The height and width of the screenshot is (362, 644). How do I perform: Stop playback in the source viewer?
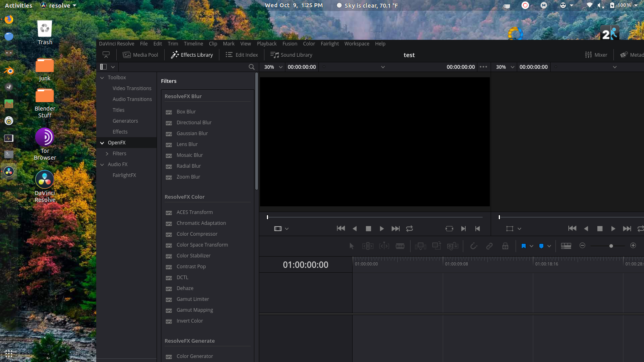coord(368,228)
